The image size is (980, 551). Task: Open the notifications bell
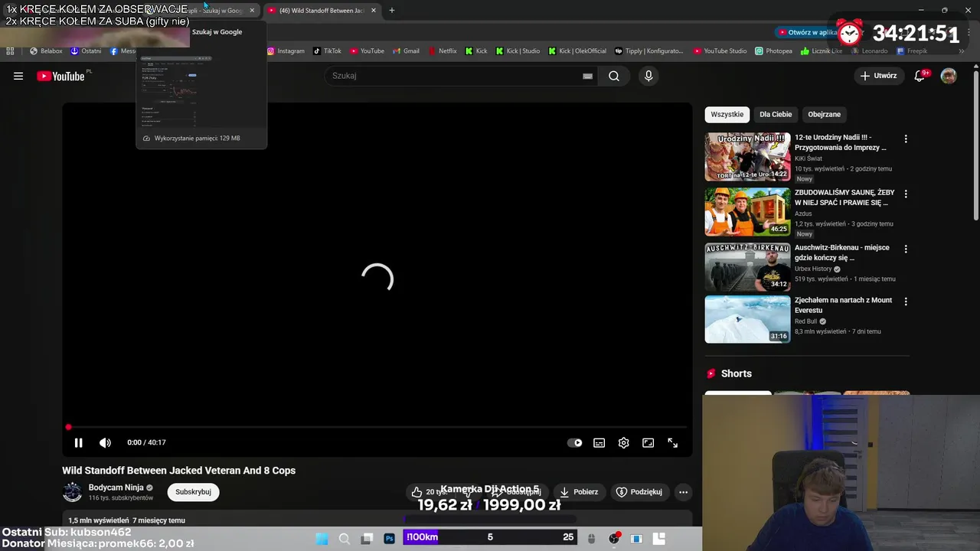(x=920, y=76)
